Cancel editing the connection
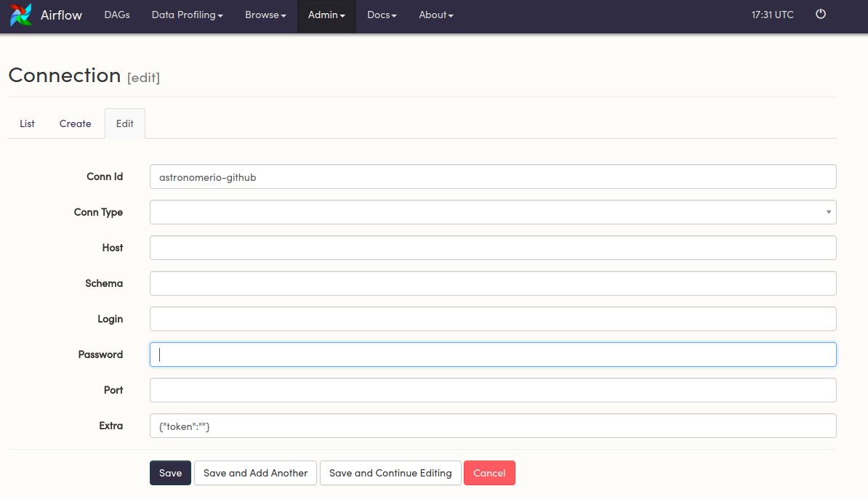 point(489,473)
